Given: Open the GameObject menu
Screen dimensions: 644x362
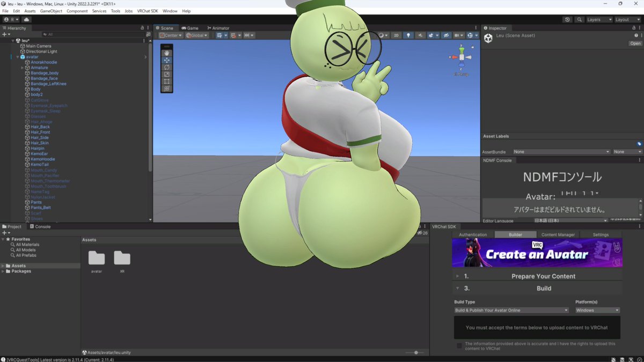Looking at the screenshot, I should (51, 10).
